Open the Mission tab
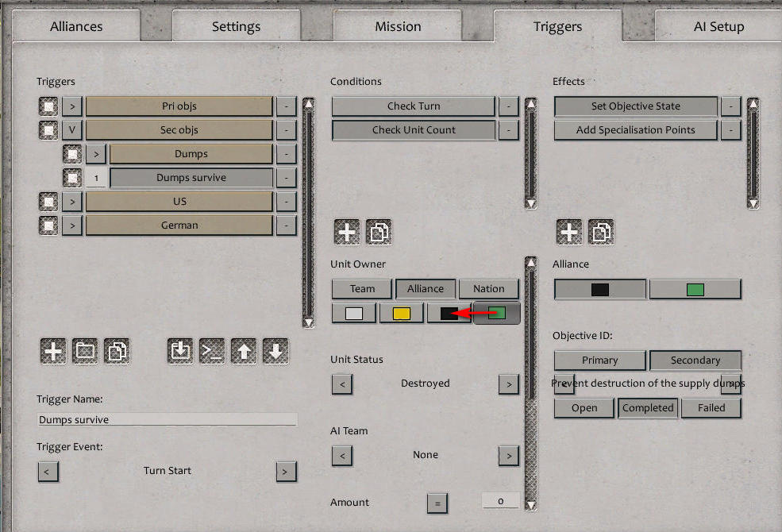 coord(398,26)
